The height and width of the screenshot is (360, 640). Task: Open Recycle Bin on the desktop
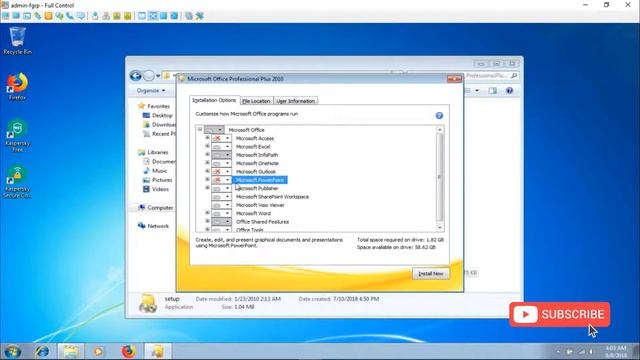(17, 40)
